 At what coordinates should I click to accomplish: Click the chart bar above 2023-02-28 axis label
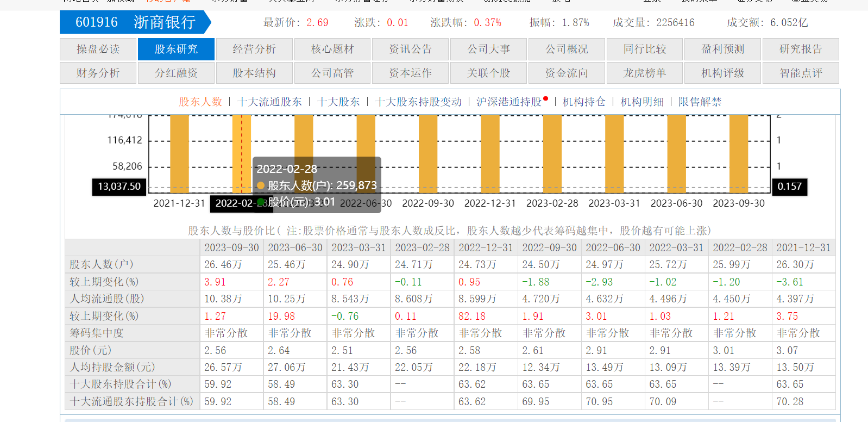(552, 154)
